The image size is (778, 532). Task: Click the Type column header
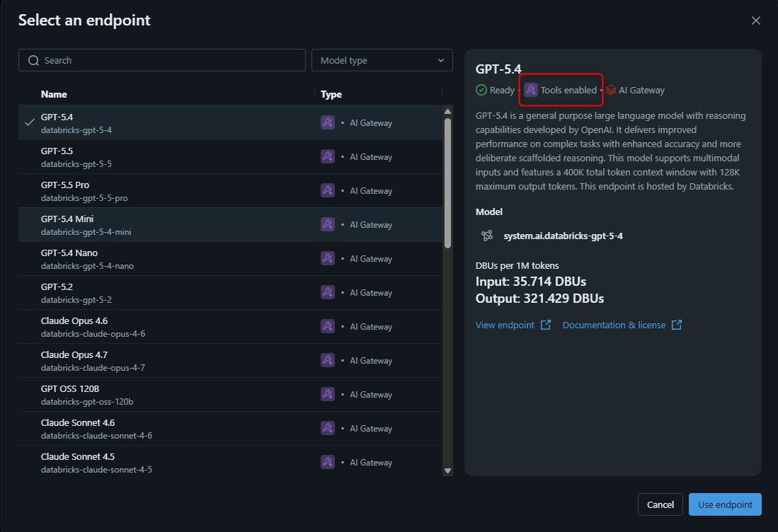331,94
